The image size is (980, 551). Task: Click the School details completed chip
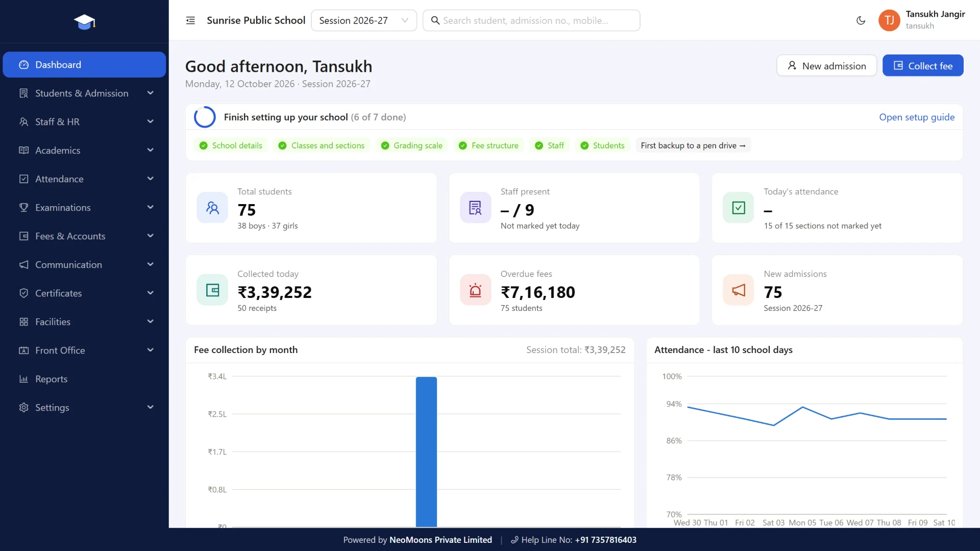click(231, 145)
